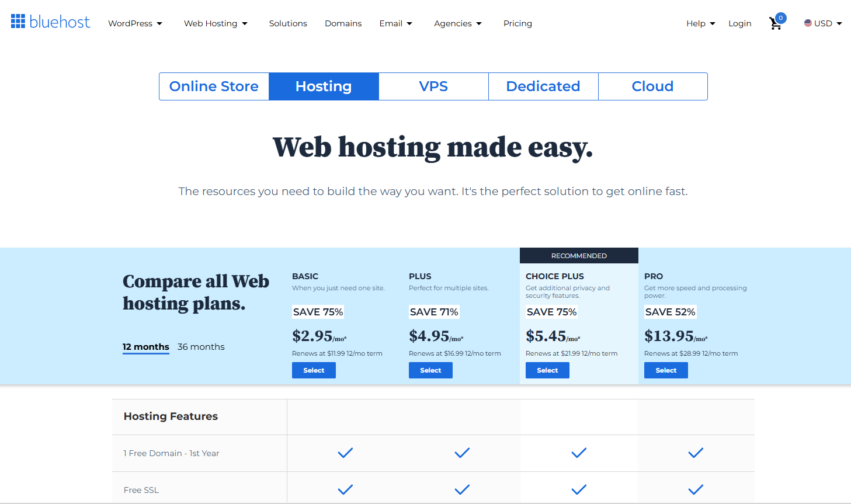Switch to the VPS tab
851x504 pixels.
[x=433, y=86]
